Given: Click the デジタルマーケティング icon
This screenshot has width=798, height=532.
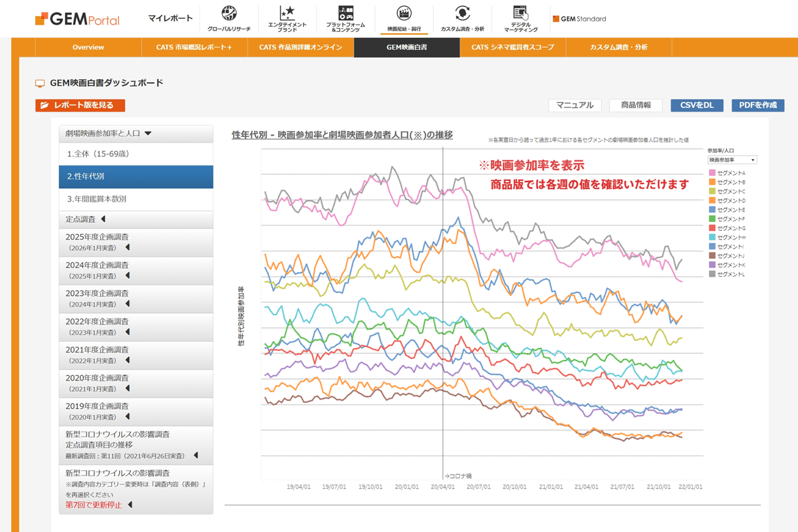Looking at the screenshot, I should tap(520, 14).
